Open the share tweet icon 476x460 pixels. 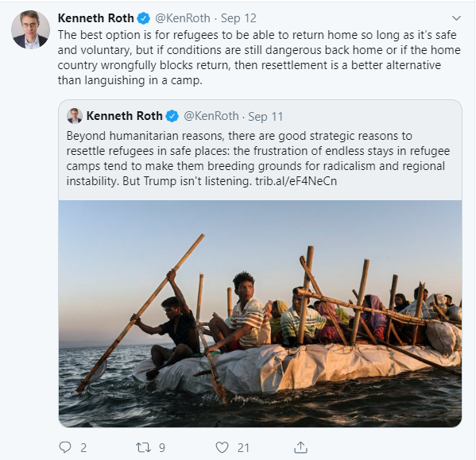(300, 447)
